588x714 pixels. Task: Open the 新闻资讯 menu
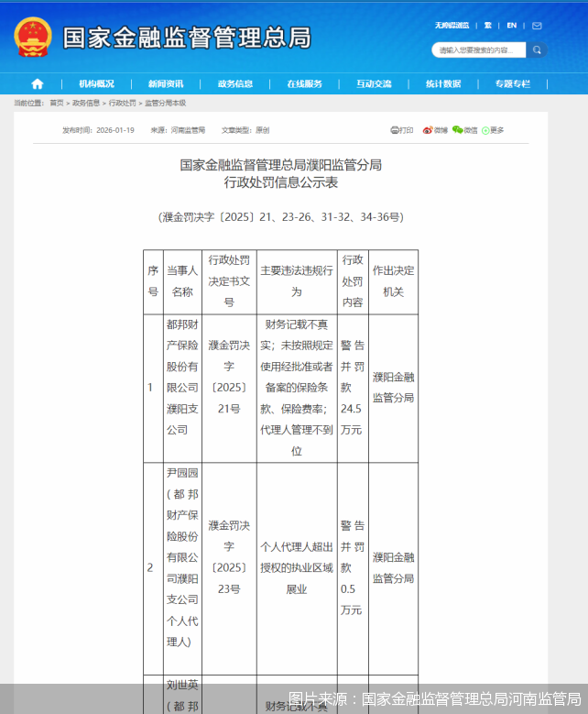pos(166,83)
